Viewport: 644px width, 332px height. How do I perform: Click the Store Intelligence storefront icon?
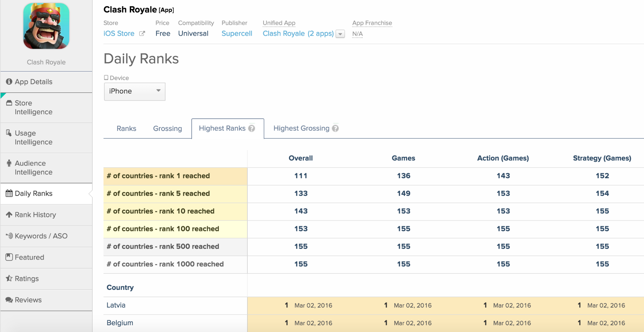[9, 103]
